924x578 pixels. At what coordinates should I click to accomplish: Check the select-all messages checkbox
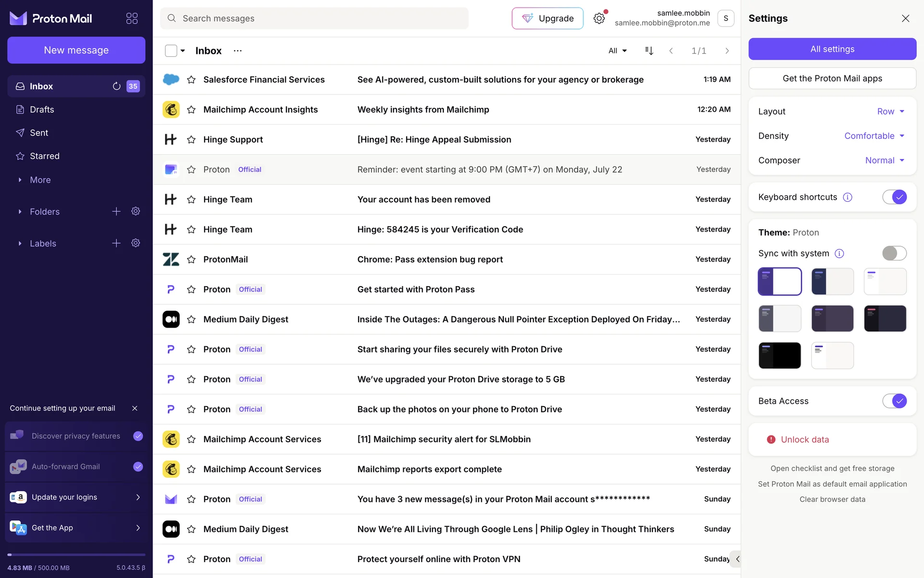pos(171,51)
